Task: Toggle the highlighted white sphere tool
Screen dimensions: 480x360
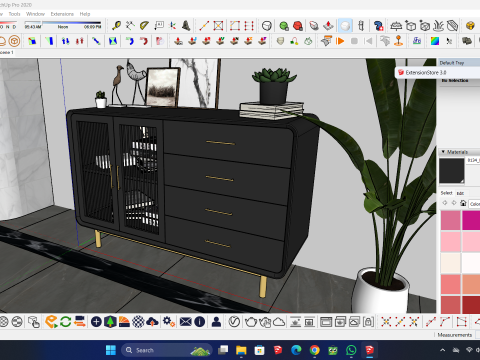Action: coord(345,26)
